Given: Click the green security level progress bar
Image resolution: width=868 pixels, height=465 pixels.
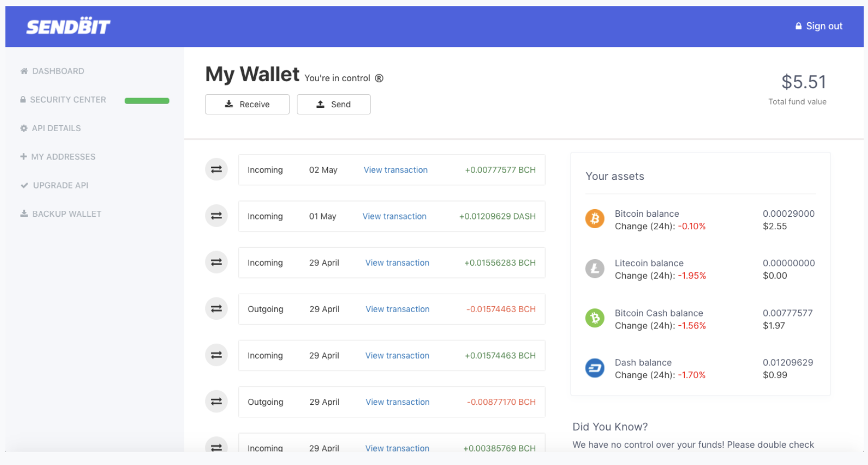Looking at the screenshot, I should 147,100.
